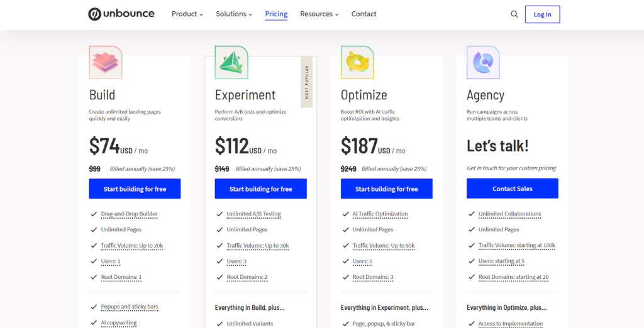Click AI Traffic Optimization feature
Viewport: 644px width, 328px height.
pos(380,214)
